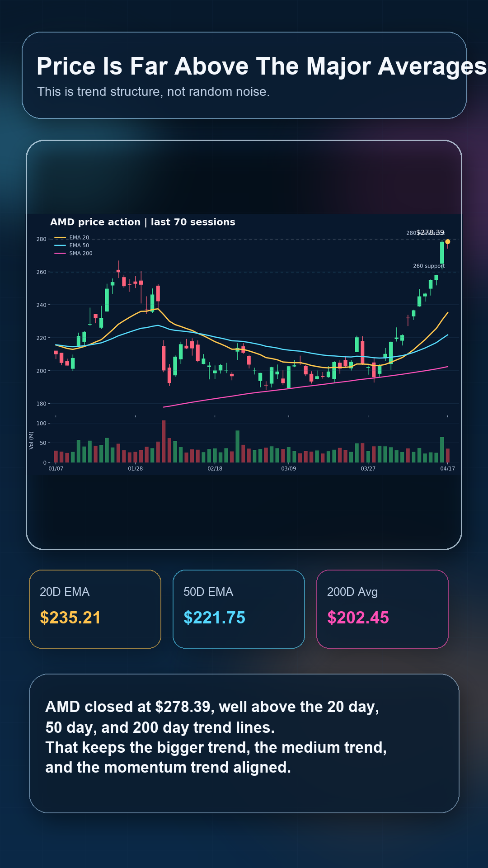The width and height of the screenshot is (488, 868).
Task: Click the 03/27 date label
Action: pyautogui.click(x=368, y=469)
